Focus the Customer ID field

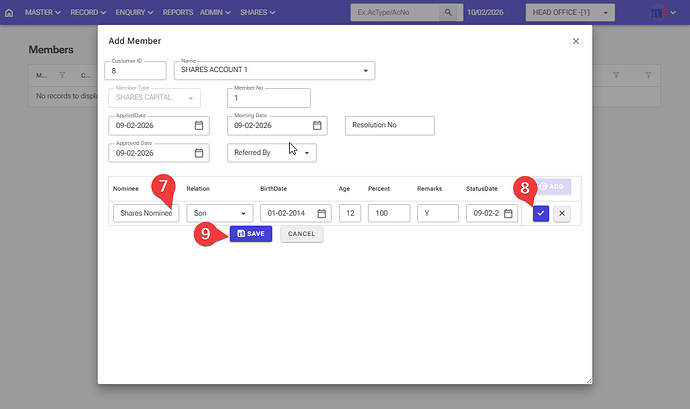point(136,71)
